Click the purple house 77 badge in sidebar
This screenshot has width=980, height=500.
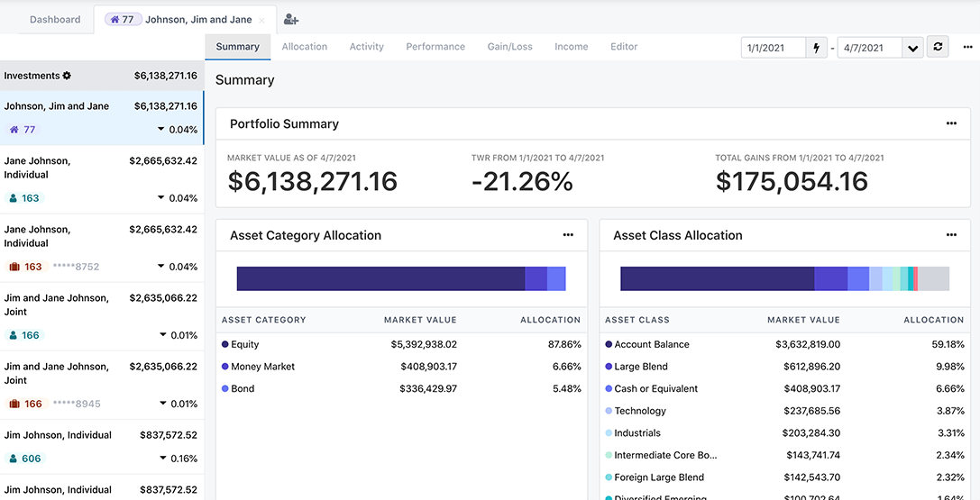click(23, 130)
